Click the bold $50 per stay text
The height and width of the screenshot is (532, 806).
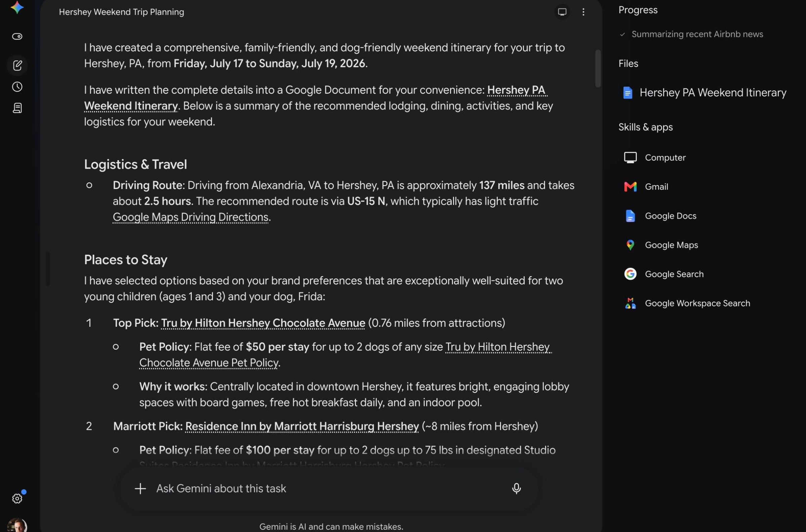(x=277, y=347)
